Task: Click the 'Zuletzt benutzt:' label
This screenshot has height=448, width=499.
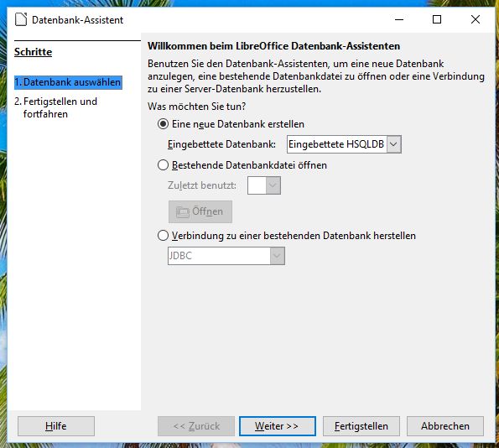Action: click(x=202, y=185)
